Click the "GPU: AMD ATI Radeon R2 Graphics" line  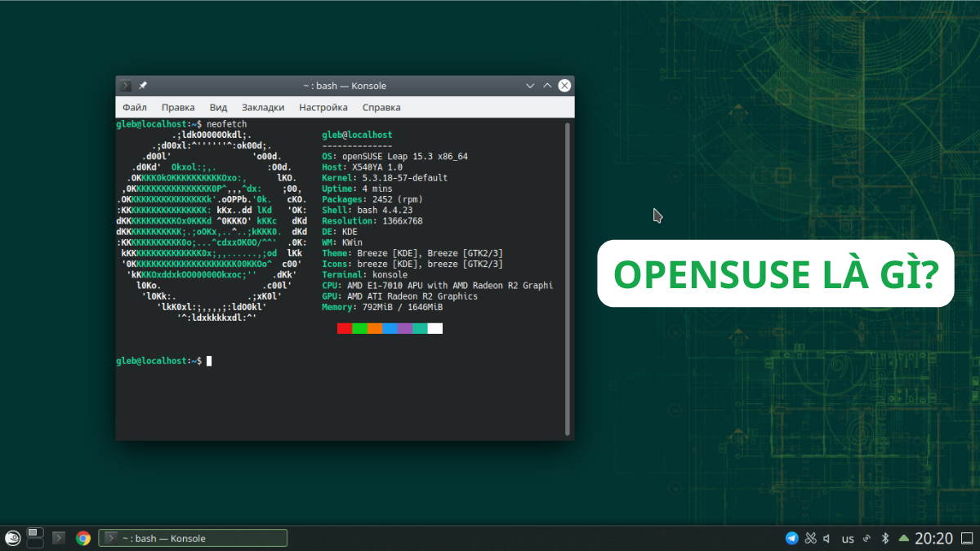pyautogui.click(x=400, y=296)
